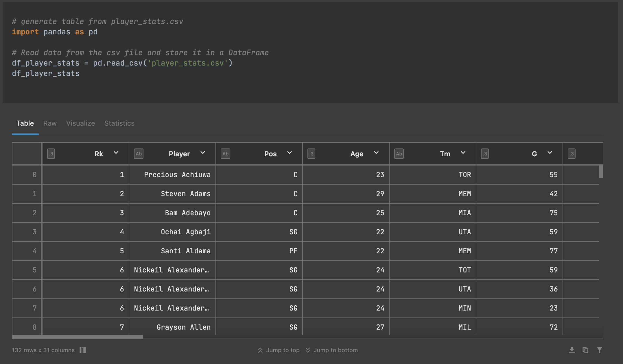Select the Grayson Allen table row
This screenshot has height=364, width=623.
(x=183, y=327)
